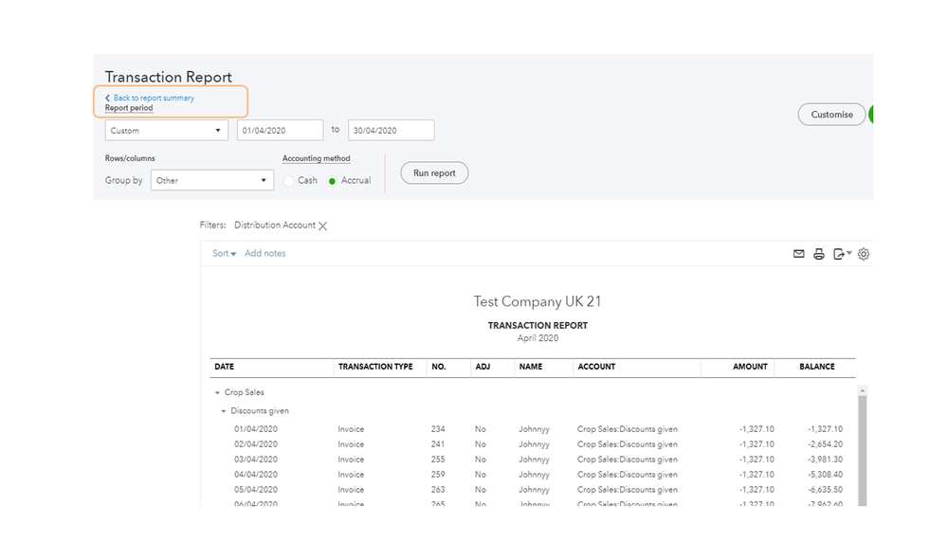Open the Sort dropdown menu
Image resolution: width=947 pixels, height=560 pixels.
point(224,254)
